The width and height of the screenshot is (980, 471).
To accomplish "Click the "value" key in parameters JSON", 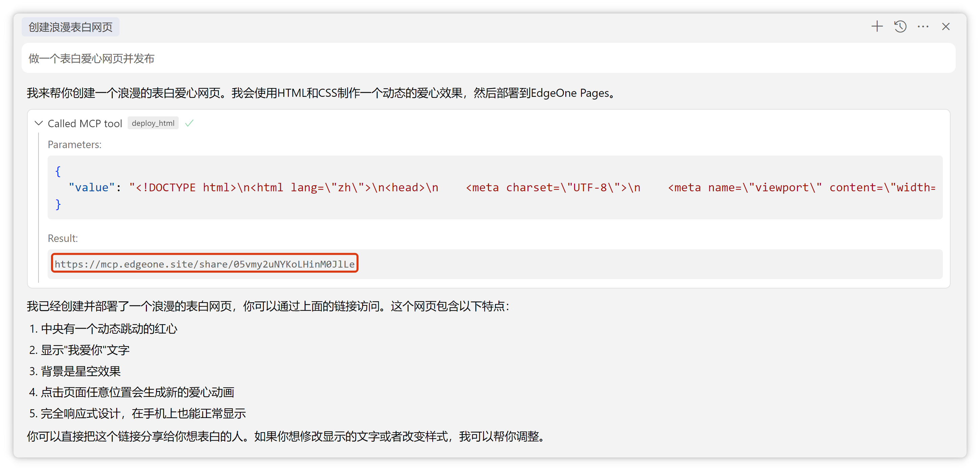I will click(x=91, y=187).
